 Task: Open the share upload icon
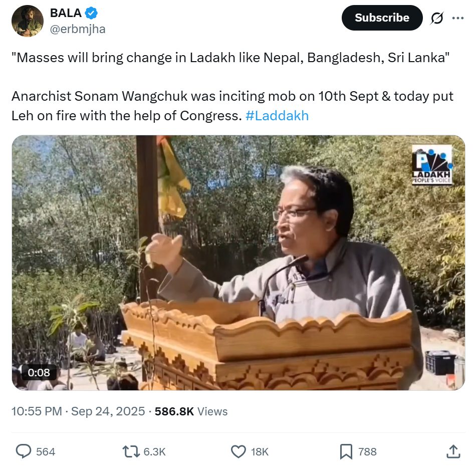tap(453, 451)
